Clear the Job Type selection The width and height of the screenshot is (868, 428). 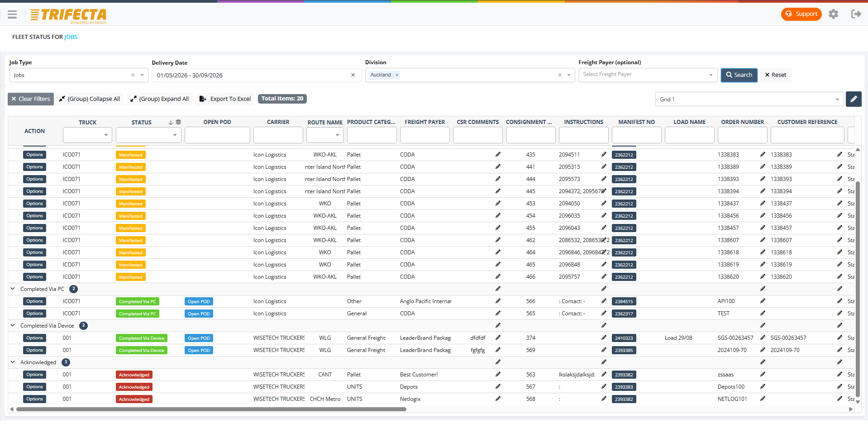133,75
